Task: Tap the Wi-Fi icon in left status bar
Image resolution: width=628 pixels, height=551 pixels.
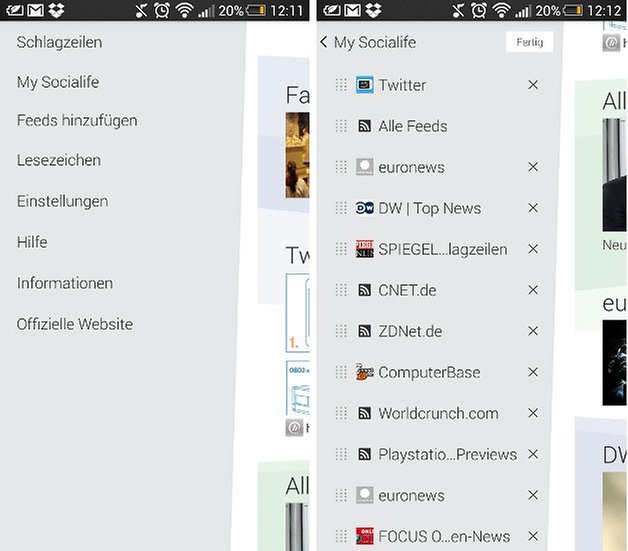Action: point(184,10)
